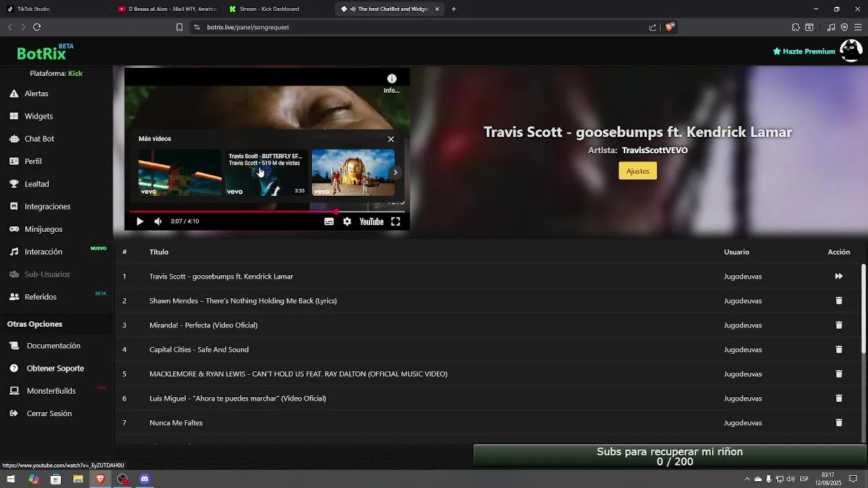Close the BotRix browser tab

click(x=437, y=9)
